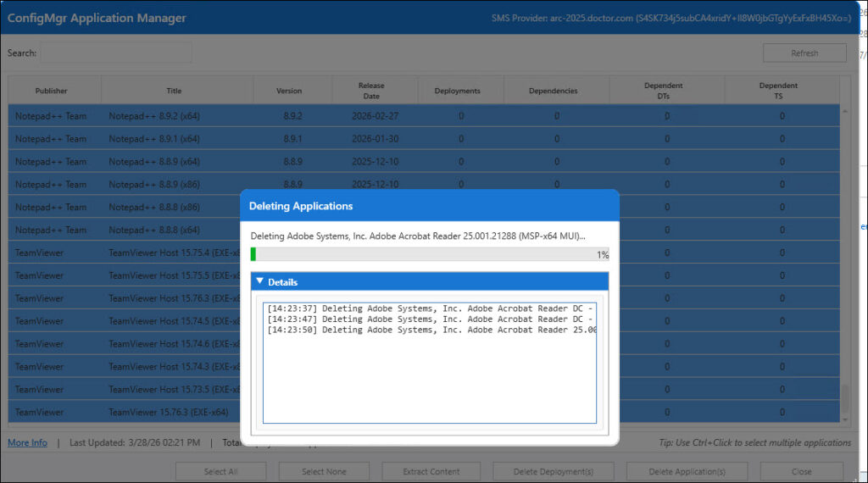Viewport: 868px width, 483px height.
Task: Click the Select None button
Action: pyautogui.click(x=324, y=471)
